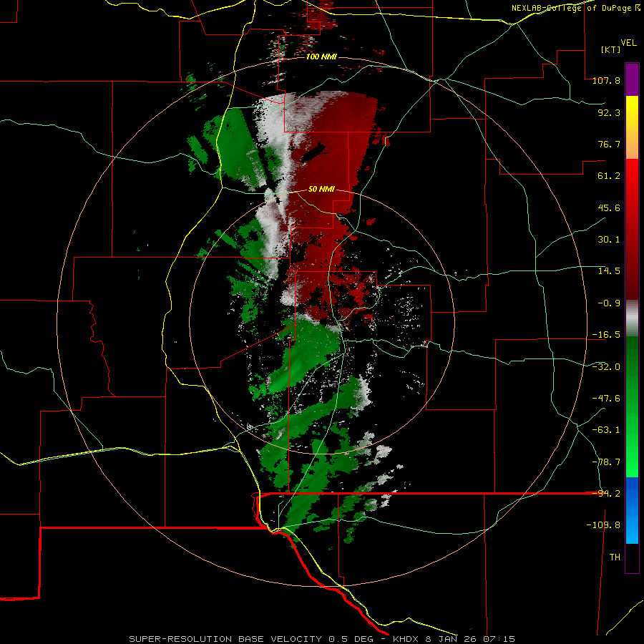This screenshot has width=644, height=644.
Task: Click the 100 NMI range ring label
Action: (321, 57)
